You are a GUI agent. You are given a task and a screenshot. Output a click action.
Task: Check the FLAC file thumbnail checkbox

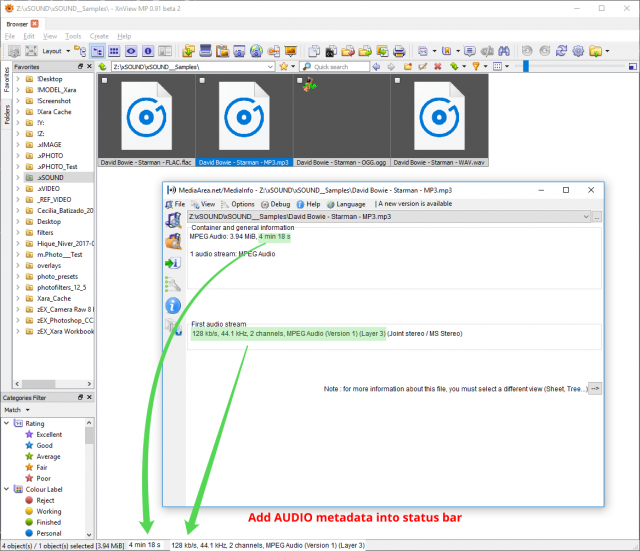coord(104,80)
